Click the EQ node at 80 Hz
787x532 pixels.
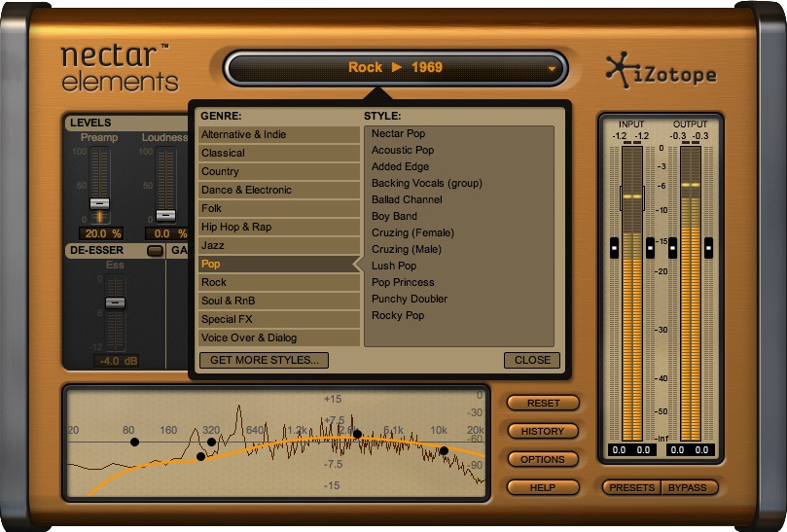click(x=134, y=443)
